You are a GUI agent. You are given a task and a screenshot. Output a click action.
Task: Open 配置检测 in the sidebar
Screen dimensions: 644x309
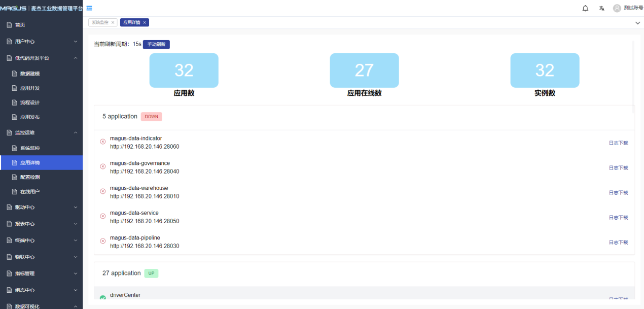pyautogui.click(x=30, y=177)
